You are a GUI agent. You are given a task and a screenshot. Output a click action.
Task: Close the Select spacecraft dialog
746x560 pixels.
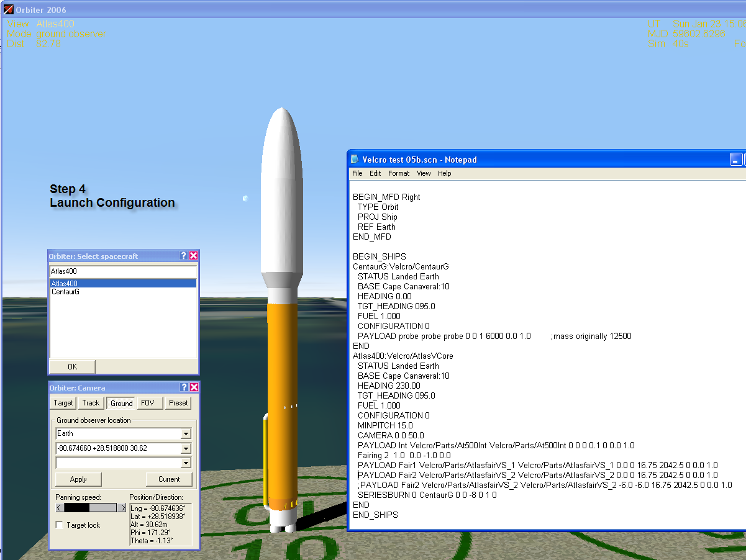[x=194, y=256]
